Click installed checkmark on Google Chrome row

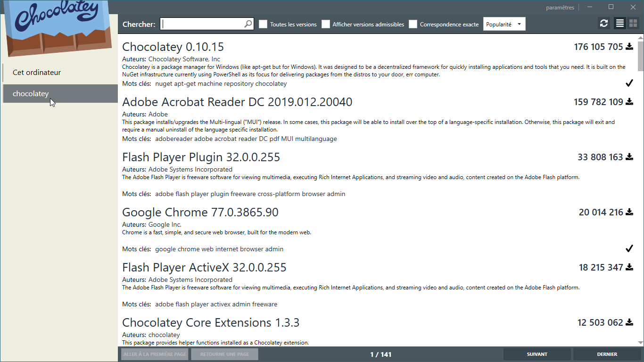click(x=629, y=248)
